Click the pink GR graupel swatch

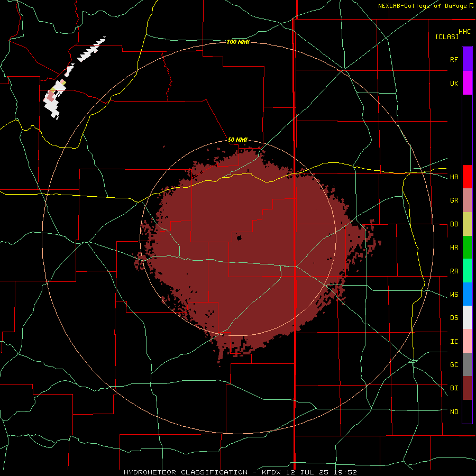[x=467, y=200]
